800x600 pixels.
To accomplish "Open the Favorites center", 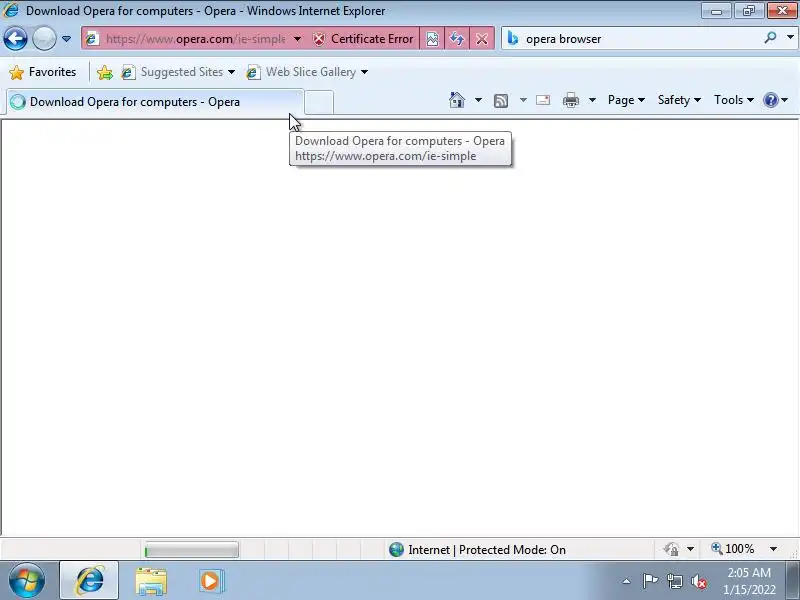I will point(43,72).
